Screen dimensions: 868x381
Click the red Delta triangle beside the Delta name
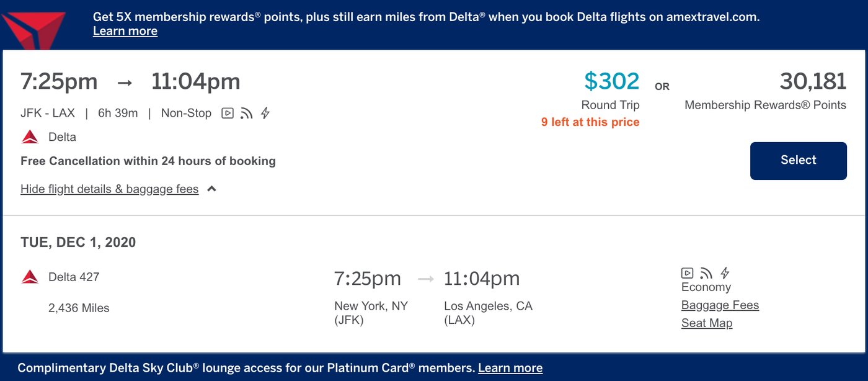pos(29,137)
